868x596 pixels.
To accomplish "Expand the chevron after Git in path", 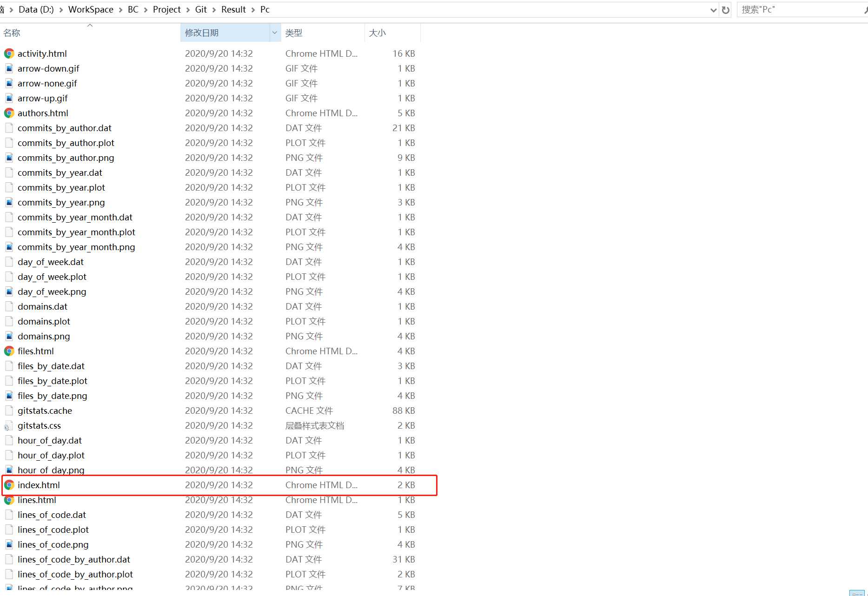I will [214, 10].
